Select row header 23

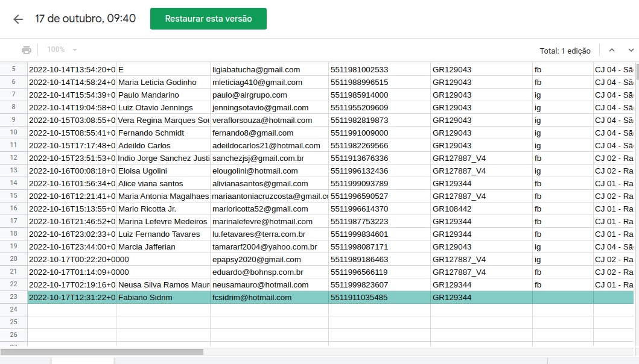point(14,297)
